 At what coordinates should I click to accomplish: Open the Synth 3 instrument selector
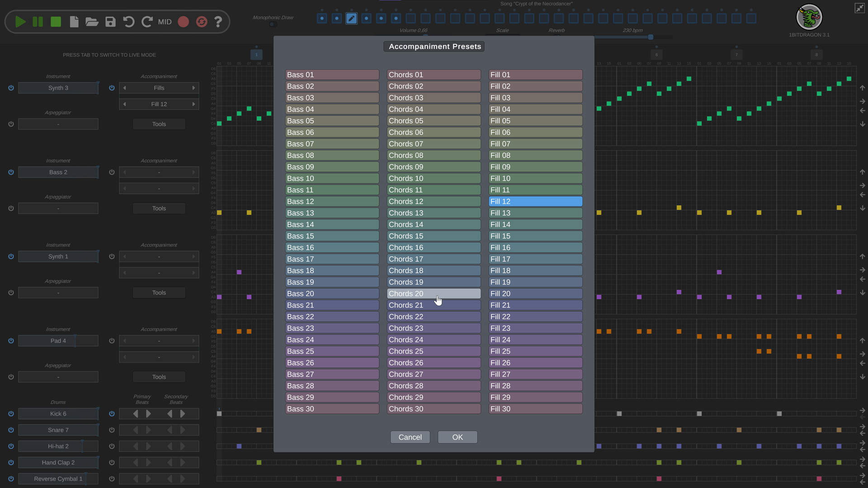click(x=58, y=88)
